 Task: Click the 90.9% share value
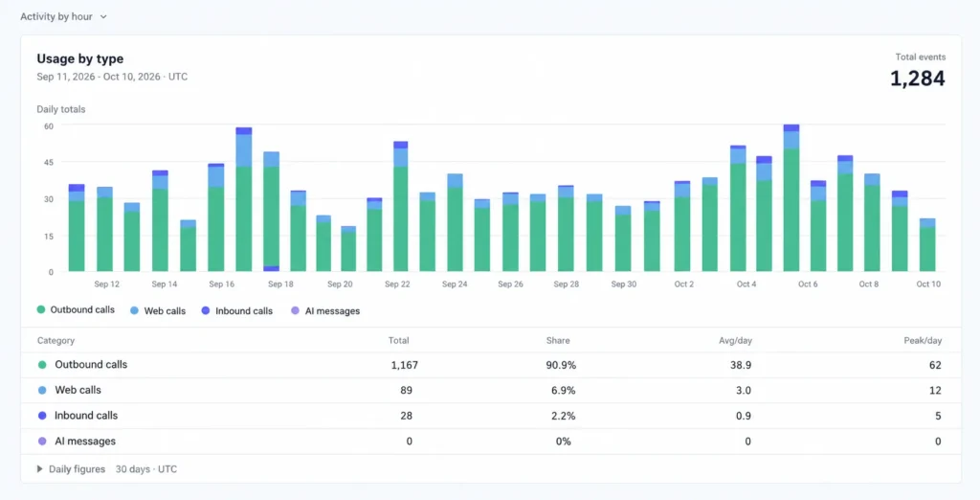click(x=561, y=365)
